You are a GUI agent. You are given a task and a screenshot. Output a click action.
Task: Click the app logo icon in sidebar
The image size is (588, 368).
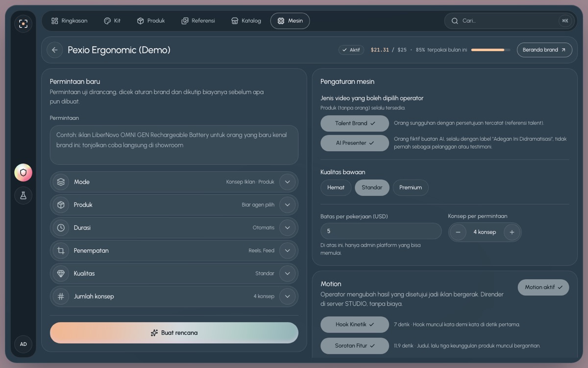point(23,24)
